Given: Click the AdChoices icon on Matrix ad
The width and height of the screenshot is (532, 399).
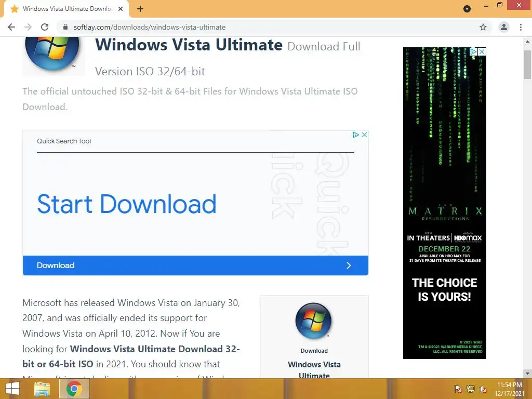Looking at the screenshot, I should [474, 51].
